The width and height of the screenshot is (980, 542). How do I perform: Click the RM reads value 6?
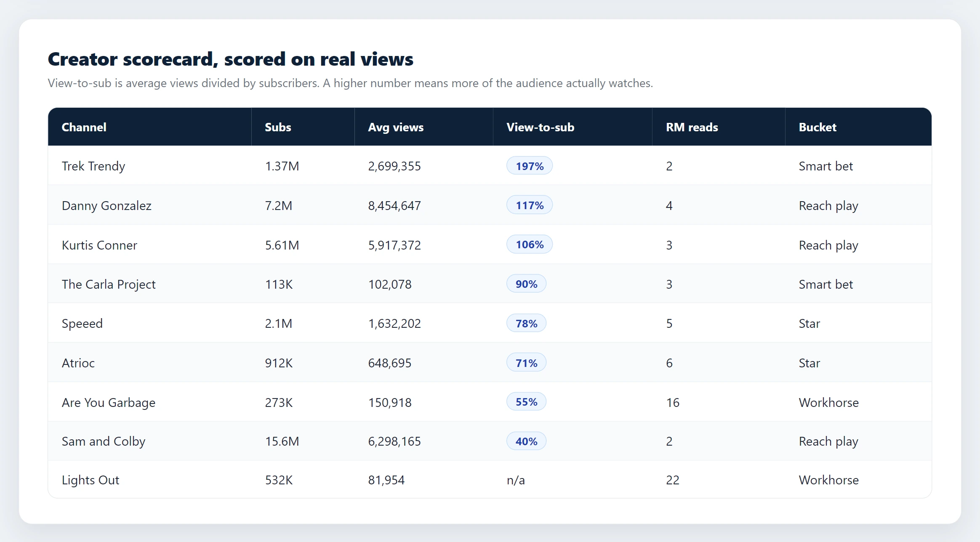pos(669,363)
